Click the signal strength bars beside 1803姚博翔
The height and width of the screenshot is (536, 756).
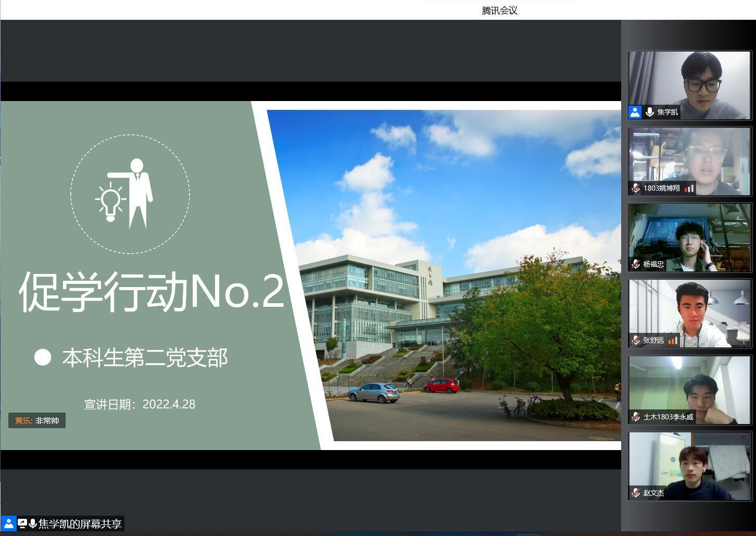point(689,189)
